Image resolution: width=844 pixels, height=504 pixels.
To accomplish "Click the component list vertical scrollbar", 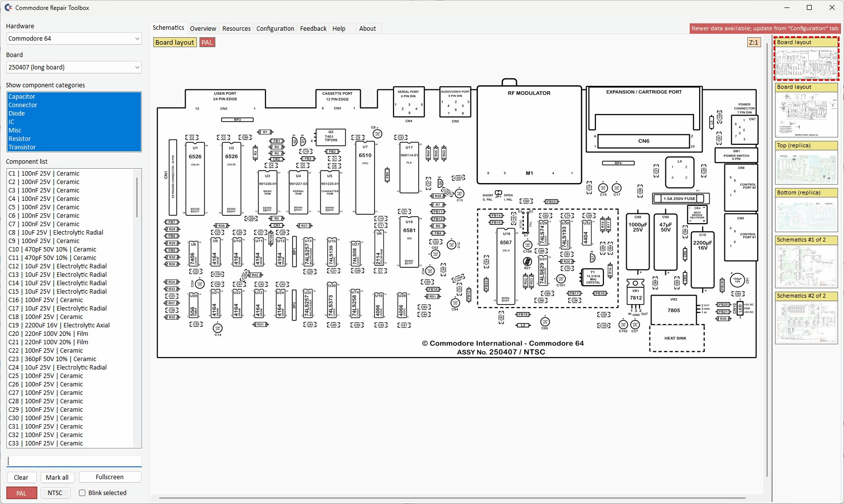I will click(x=137, y=198).
